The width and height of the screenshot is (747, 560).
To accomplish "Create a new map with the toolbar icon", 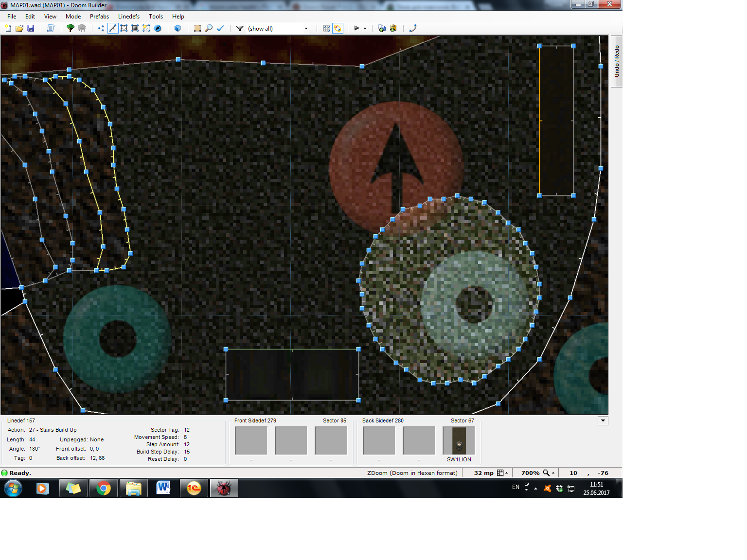I will 8,28.
